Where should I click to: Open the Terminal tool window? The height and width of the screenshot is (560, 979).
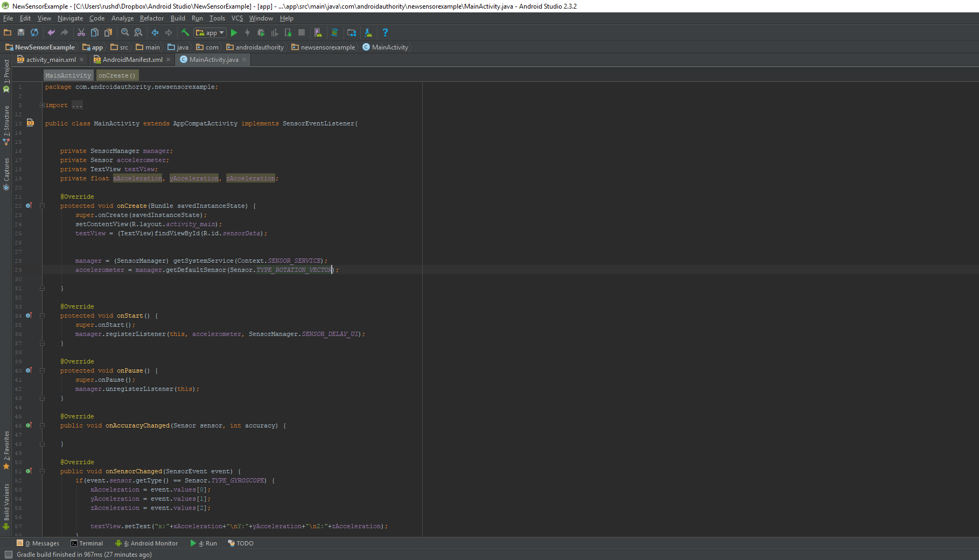(87, 543)
